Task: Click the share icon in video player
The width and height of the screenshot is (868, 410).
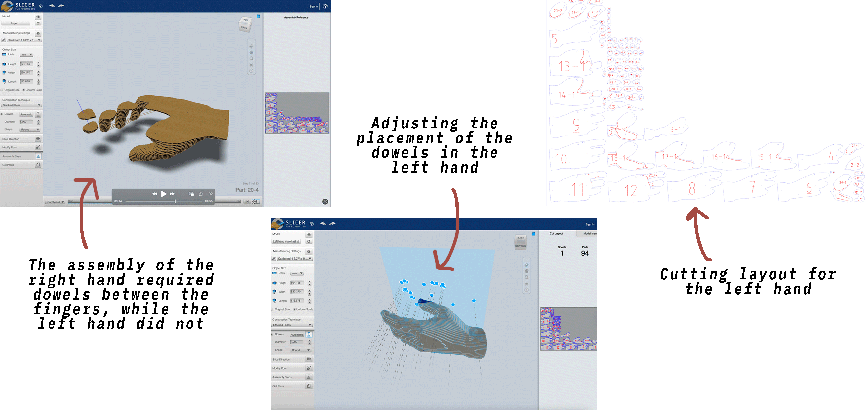Action: (x=201, y=194)
